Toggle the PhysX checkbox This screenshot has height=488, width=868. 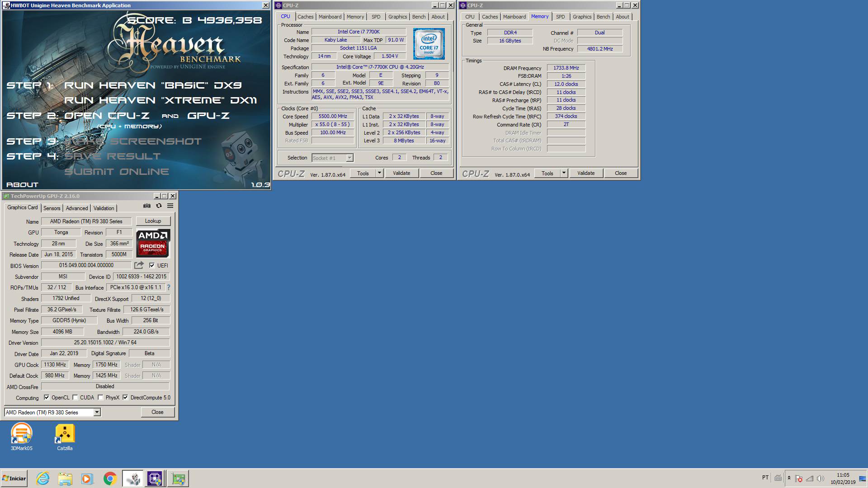pos(100,398)
